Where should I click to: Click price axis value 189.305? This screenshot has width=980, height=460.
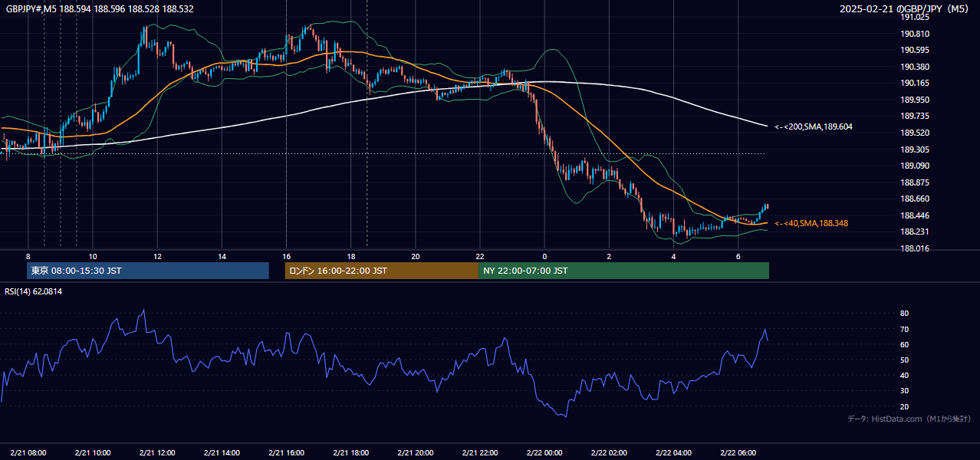915,149
